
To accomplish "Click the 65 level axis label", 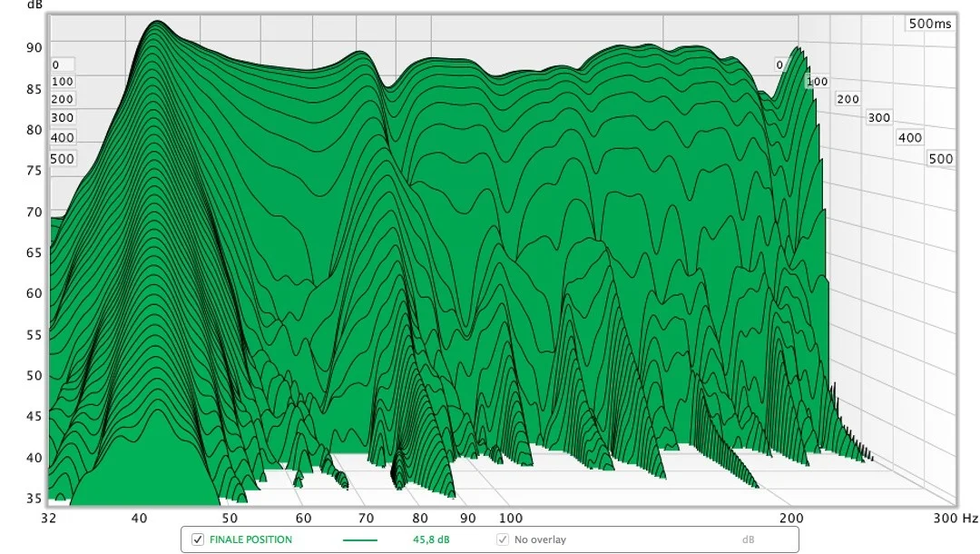I will coord(34,252).
